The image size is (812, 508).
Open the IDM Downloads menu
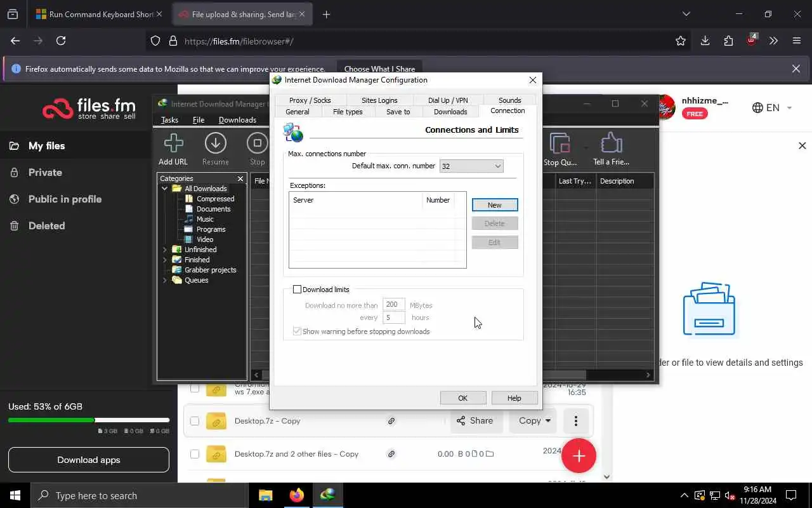[x=237, y=120]
